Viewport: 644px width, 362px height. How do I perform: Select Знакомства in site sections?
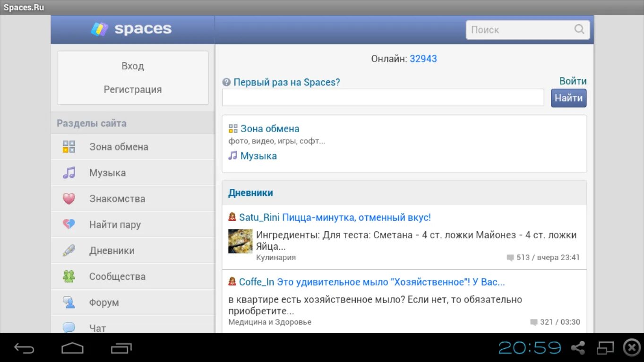coord(133,199)
